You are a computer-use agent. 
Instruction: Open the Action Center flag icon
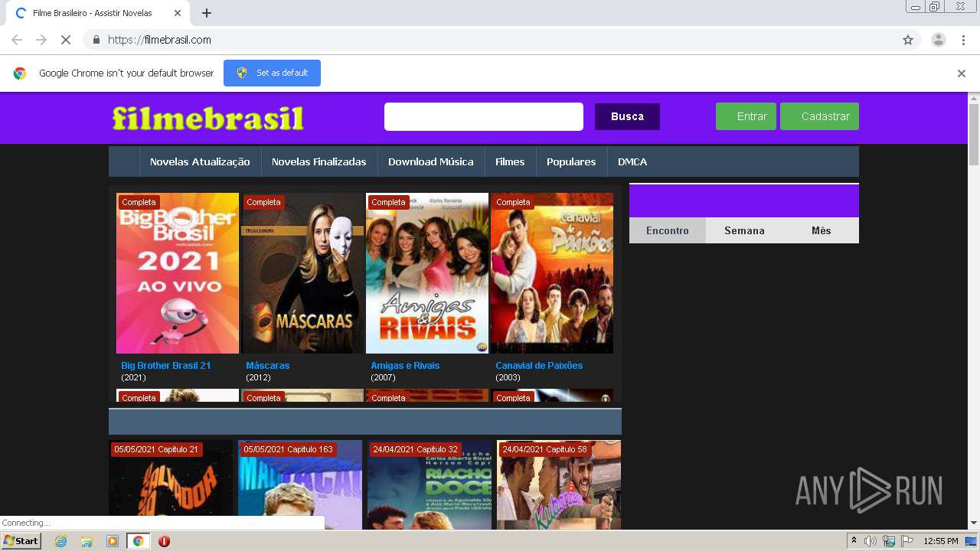click(907, 541)
